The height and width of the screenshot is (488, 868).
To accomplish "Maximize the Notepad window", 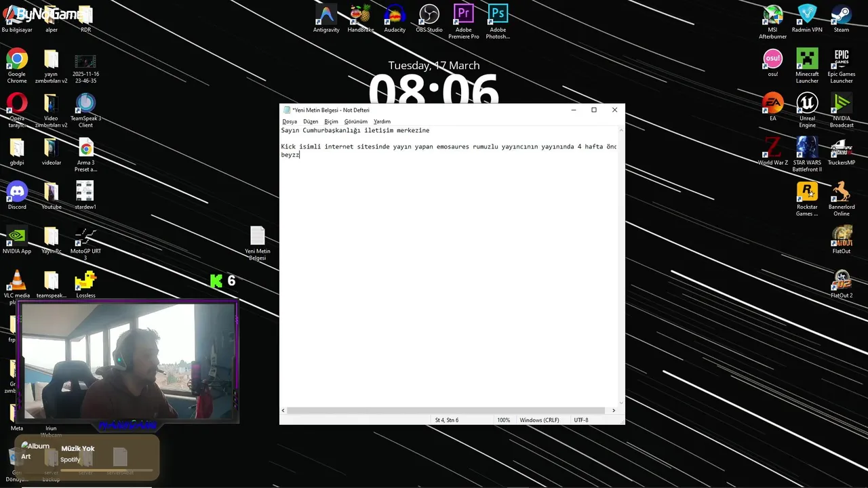I will (x=594, y=110).
